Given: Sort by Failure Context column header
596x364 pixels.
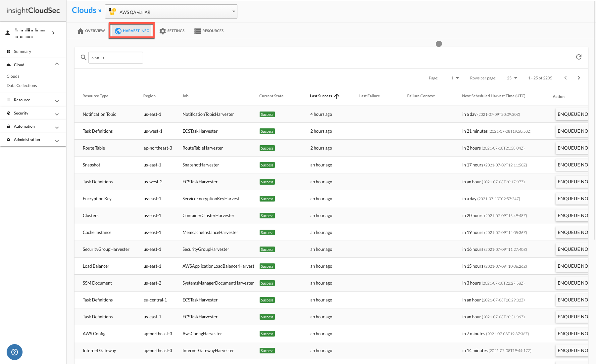Looking at the screenshot, I should (x=421, y=96).
